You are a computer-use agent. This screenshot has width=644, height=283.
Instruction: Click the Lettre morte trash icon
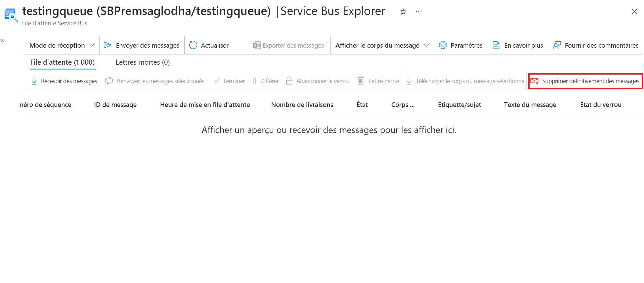tap(360, 81)
